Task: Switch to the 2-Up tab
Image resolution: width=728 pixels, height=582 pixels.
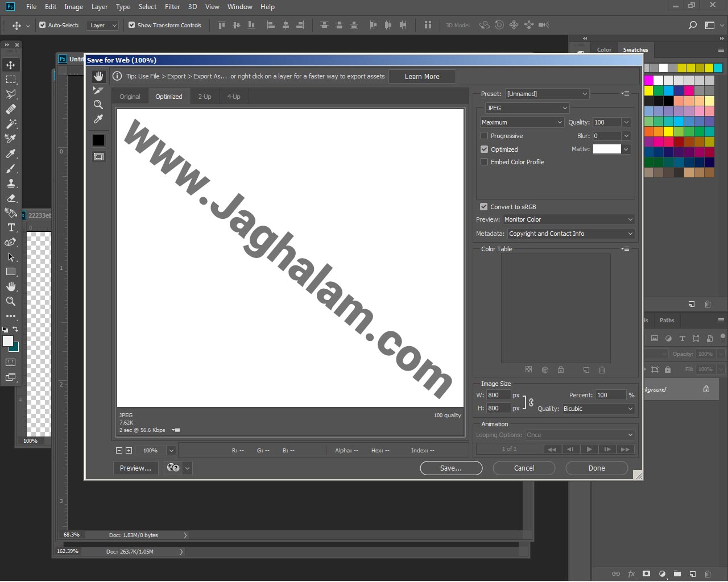Action: (205, 97)
